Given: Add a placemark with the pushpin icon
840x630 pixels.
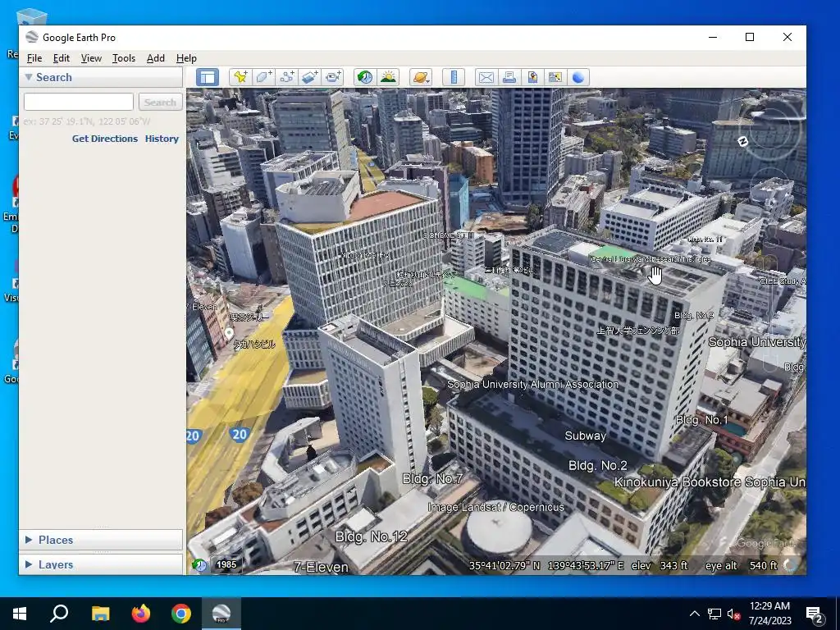Looking at the screenshot, I should tap(240, 77).
